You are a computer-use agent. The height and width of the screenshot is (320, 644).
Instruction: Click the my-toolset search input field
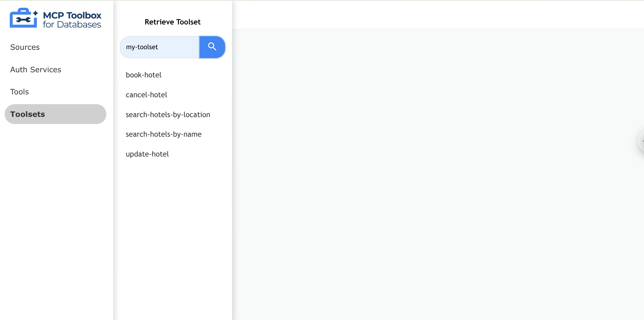point(160,47)
